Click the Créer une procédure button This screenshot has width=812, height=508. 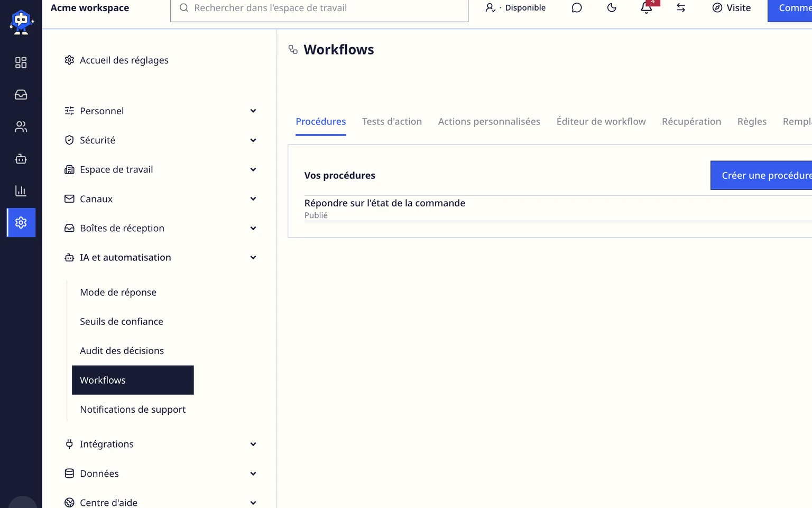[761, 175]
